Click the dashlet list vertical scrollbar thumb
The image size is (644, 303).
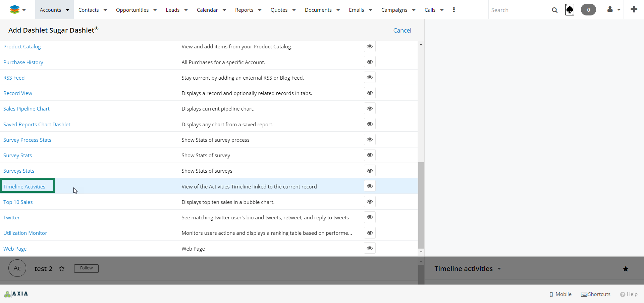(x=421, y=205)
